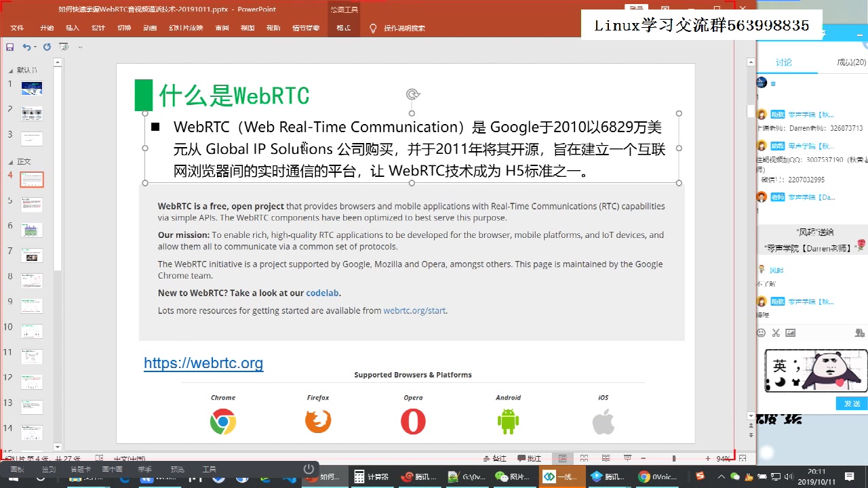Switch to Normal view icon in status bar
868x488 pixels.
pyautogui.click(x=562, y=459)
